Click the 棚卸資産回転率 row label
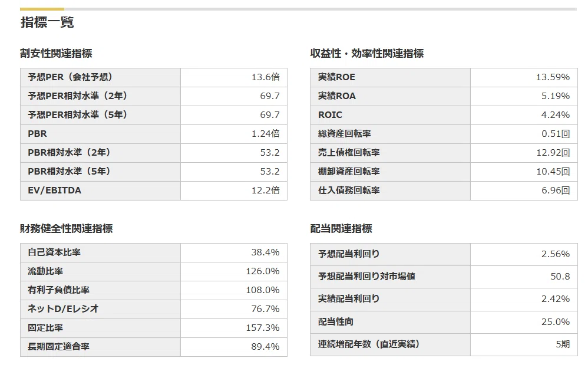The width and height of the screenshot is (588, 381). pos(349,172)
